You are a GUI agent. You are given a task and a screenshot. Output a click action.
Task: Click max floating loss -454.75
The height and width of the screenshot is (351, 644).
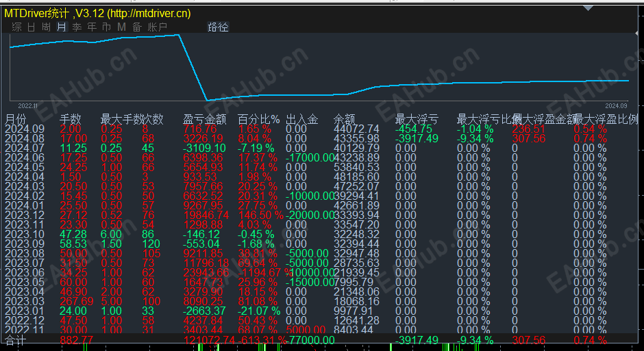pos(414,129)
